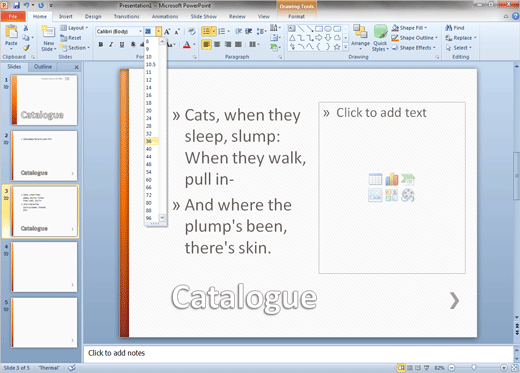Select the rectangle shape in gallery

click(319, 29)
